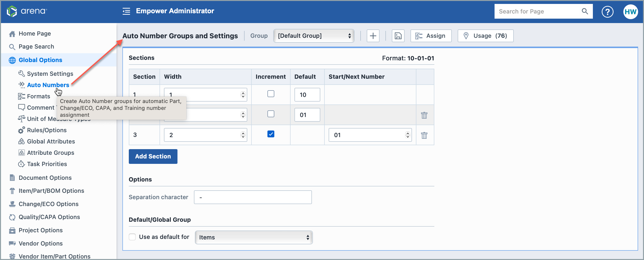Increase section 3 width with stepper

[x=242, y=133]
